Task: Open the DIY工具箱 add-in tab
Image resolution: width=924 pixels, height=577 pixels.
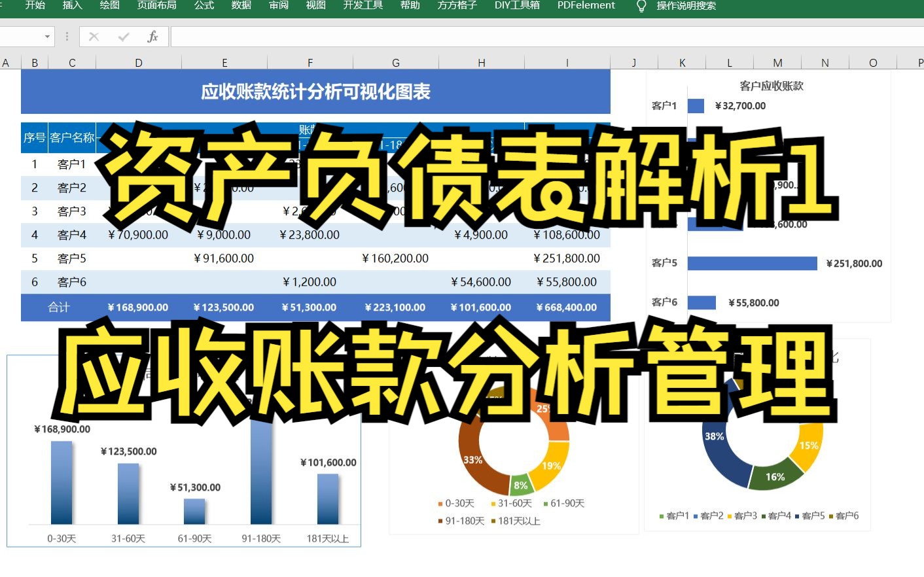Action: (517, 6)
